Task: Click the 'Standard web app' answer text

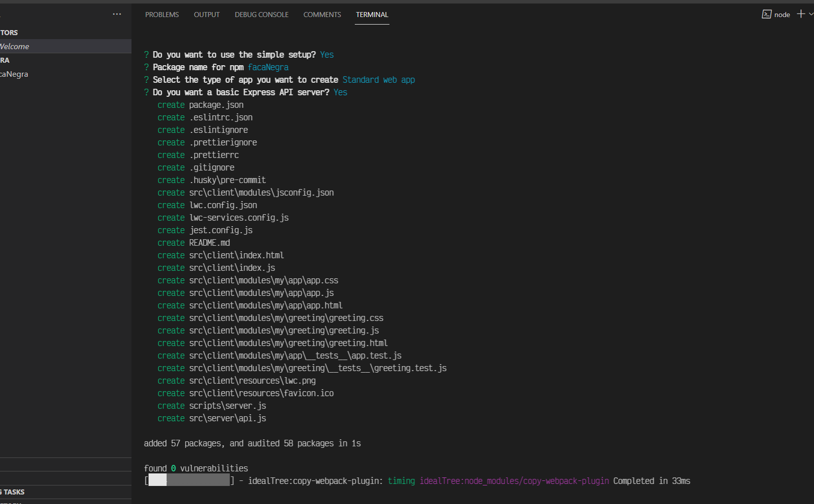Action: coord(378,80)
